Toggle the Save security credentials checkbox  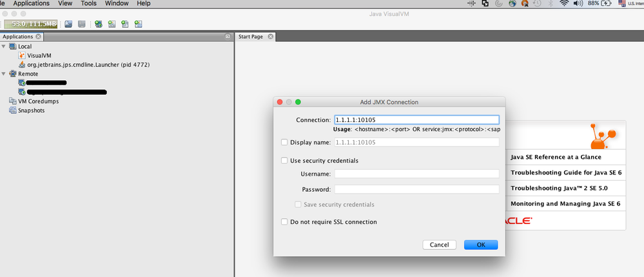tap(298, 205)
